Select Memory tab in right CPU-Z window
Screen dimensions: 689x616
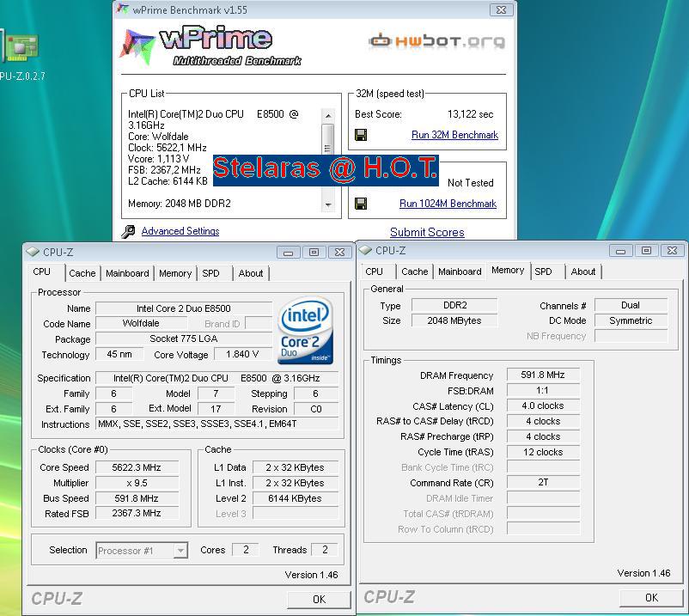[508, 271]
